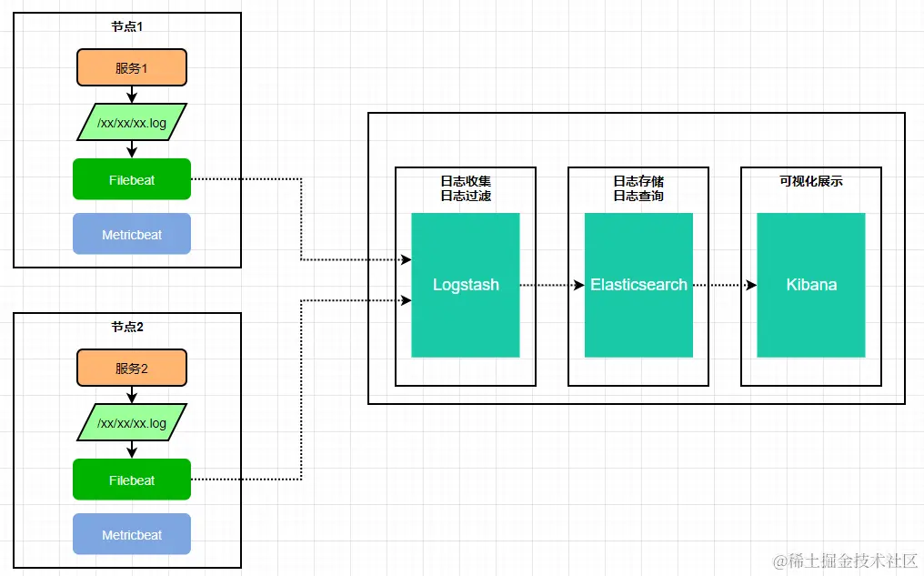Click the 日志存储 日志查询 label
Viewport: 924px width, 576px height.
coord(638,188)
